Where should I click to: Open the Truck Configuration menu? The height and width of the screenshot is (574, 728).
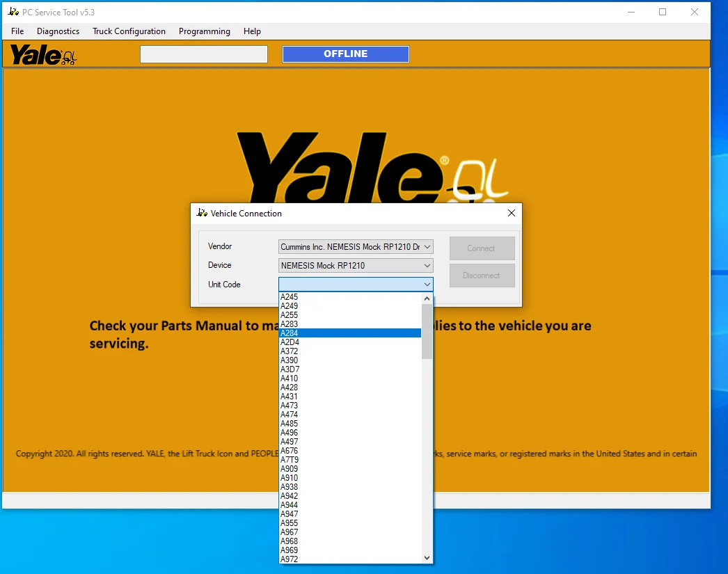(129, 31)
